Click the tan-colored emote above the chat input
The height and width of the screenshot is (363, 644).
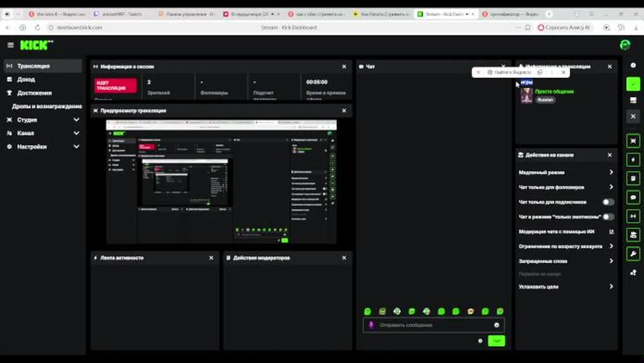(x=471, y=312)
